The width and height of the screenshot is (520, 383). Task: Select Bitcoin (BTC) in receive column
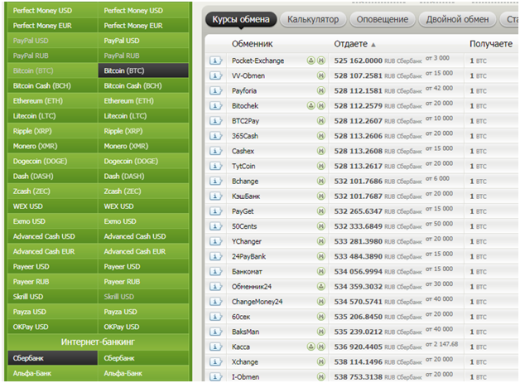click(143, 71)
